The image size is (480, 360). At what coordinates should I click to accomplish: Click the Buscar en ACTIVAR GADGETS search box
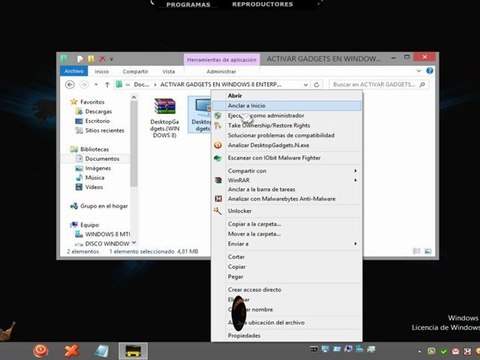point(378,85)
